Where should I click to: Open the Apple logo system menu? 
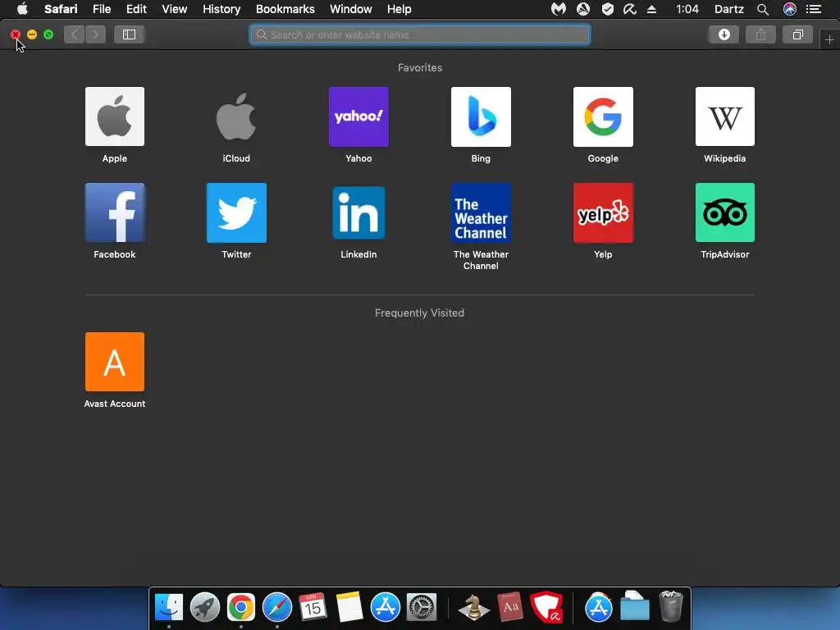(x=22, y=8)
